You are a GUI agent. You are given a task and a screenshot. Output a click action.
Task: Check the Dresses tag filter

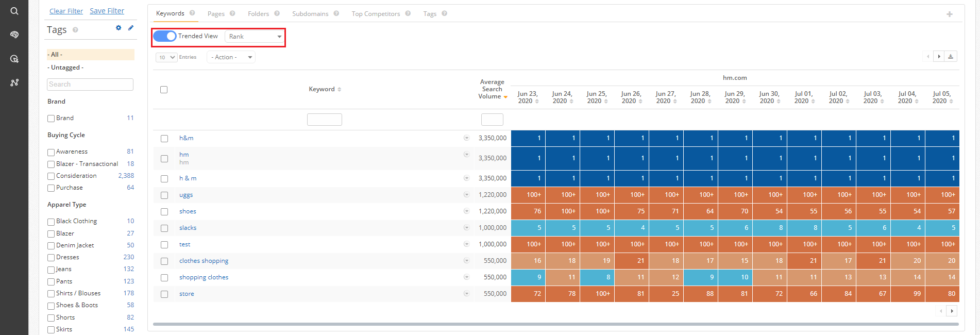tap(51, 258)
